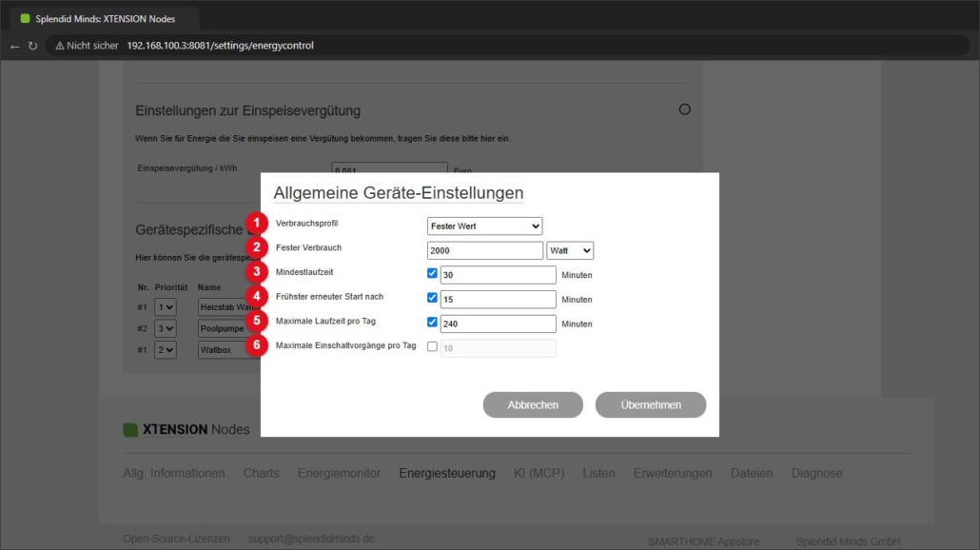
Task: Click the Übernehmen button
Action: coord(651,405)
